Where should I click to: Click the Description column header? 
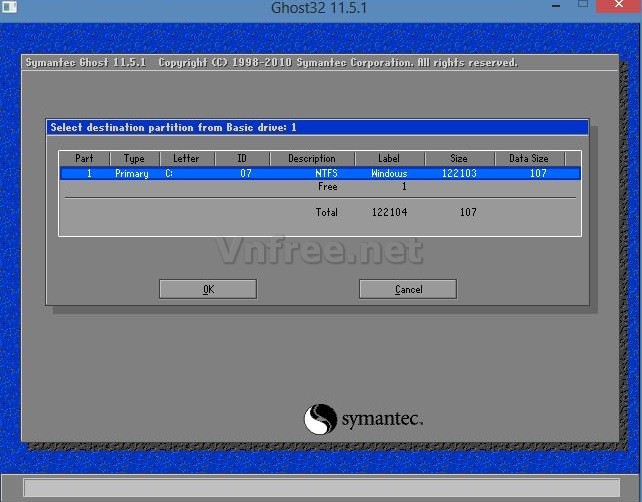[311, 158]
